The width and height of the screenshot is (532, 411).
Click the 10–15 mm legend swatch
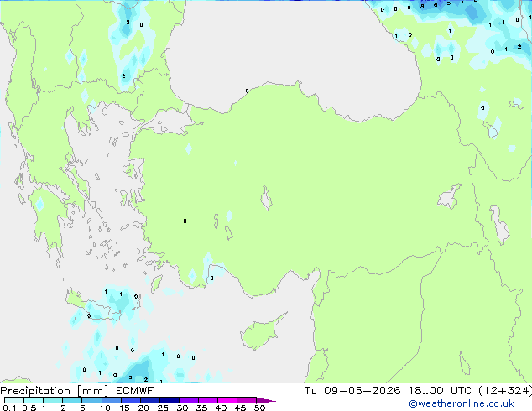pos(111,400)
